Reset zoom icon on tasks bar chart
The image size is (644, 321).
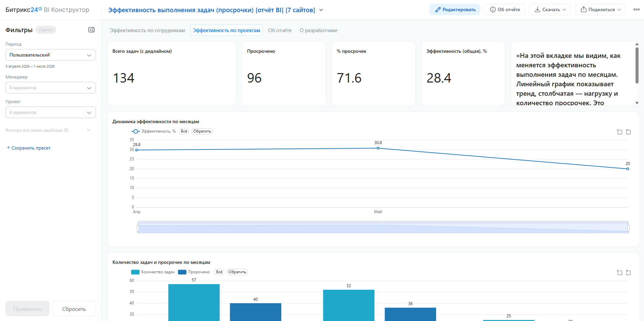pos(628,272)
